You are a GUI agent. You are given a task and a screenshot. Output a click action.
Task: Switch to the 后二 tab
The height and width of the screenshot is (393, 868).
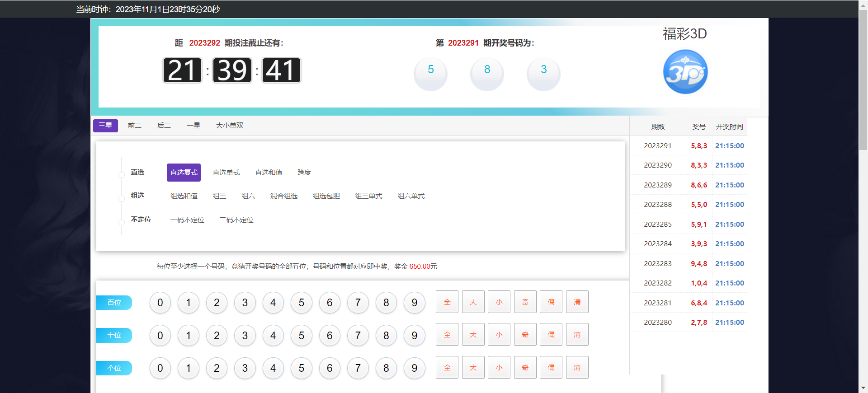pos(164,126)
